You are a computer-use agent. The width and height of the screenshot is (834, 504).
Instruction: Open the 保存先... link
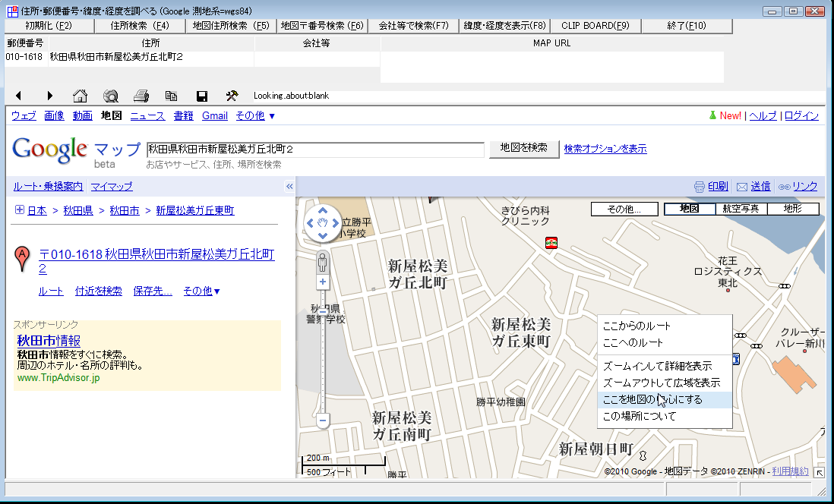(x=153, y=291)
